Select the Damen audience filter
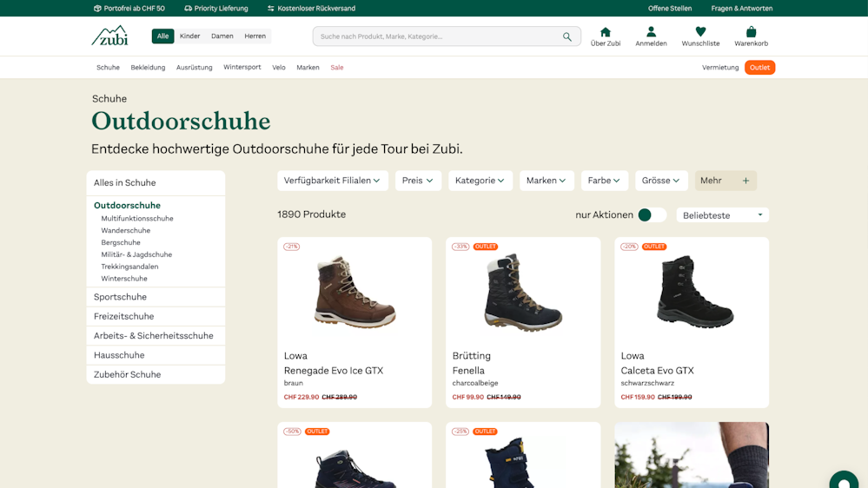 222,36
